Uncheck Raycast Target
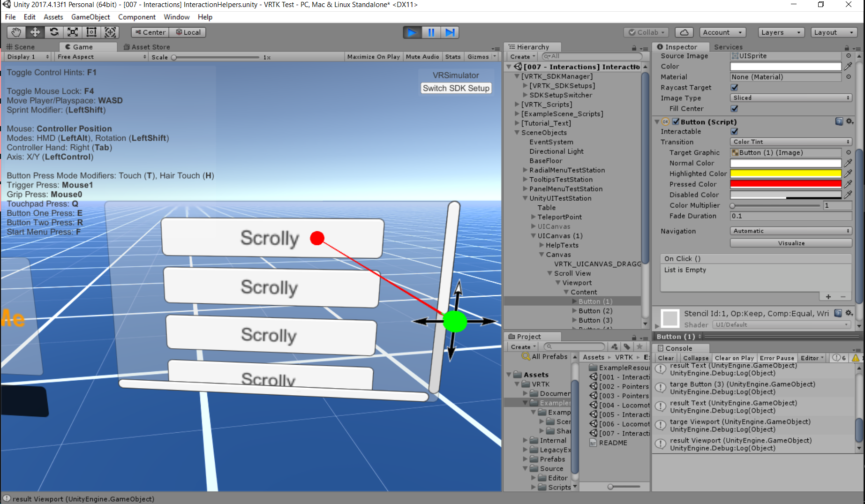The height and width of the screenshot is (504, 865). click(734, 87)
